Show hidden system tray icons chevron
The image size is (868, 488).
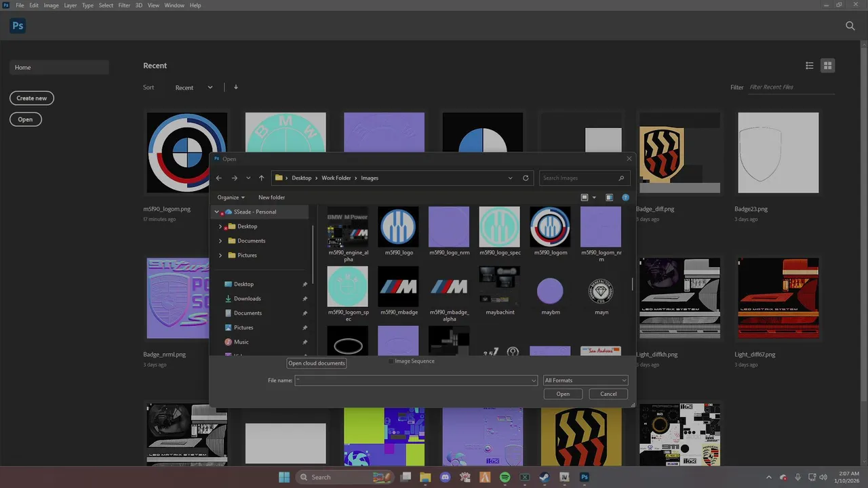(768, 477)
